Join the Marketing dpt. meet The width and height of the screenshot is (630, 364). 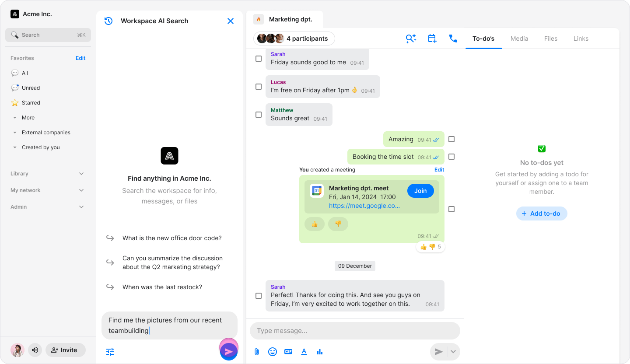coord(420,191)
